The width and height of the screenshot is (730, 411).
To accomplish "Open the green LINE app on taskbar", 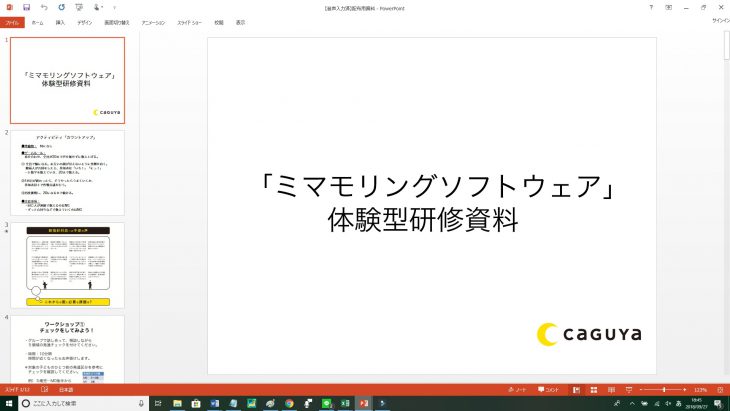I will pos(326,403).
